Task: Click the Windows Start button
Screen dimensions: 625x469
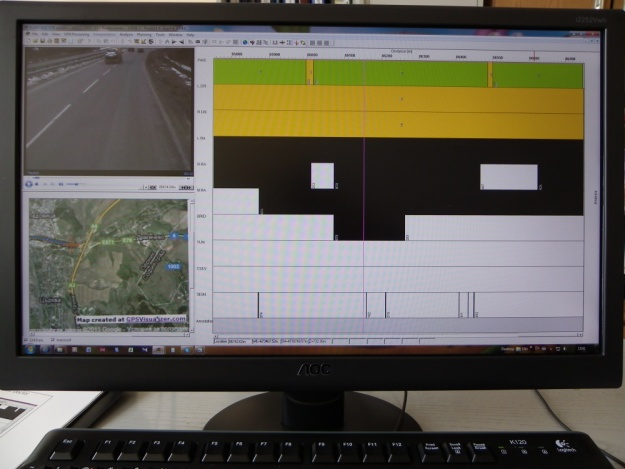Action: click(29, 350)
